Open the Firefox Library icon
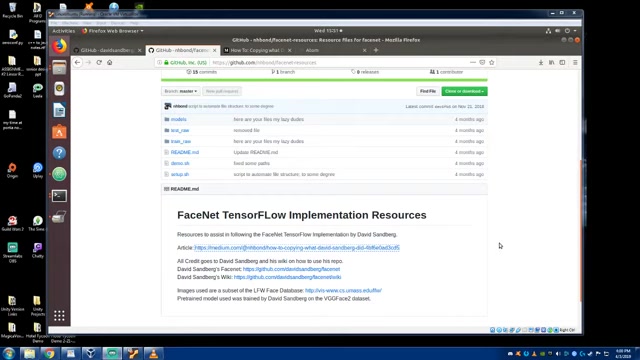Screen dimensions: 640x360 [x=551, y=62]
